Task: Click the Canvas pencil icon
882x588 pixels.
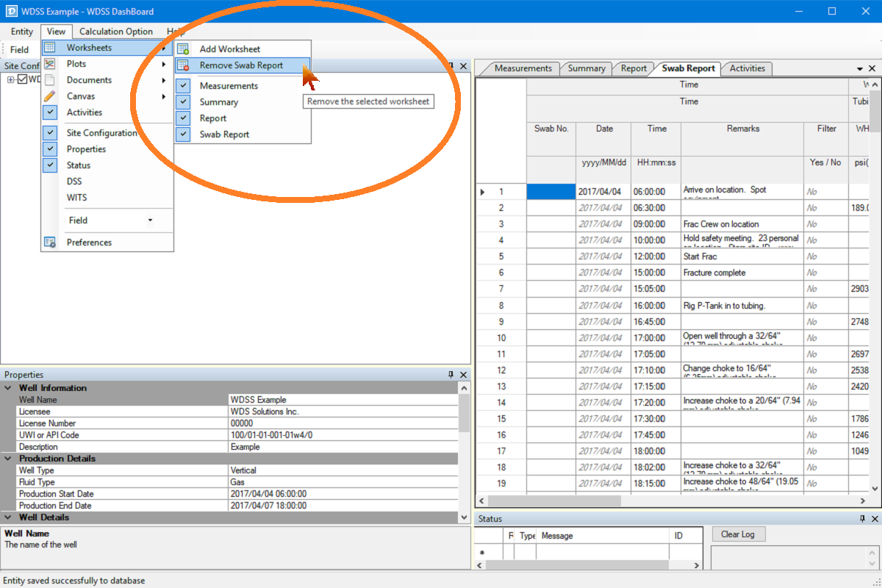Action: click(x=50, y=96)
